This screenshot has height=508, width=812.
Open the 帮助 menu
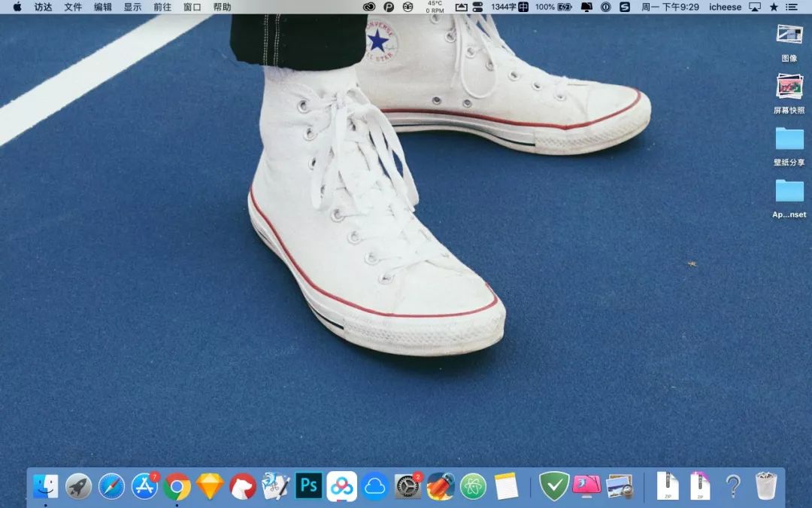(222, 7)
